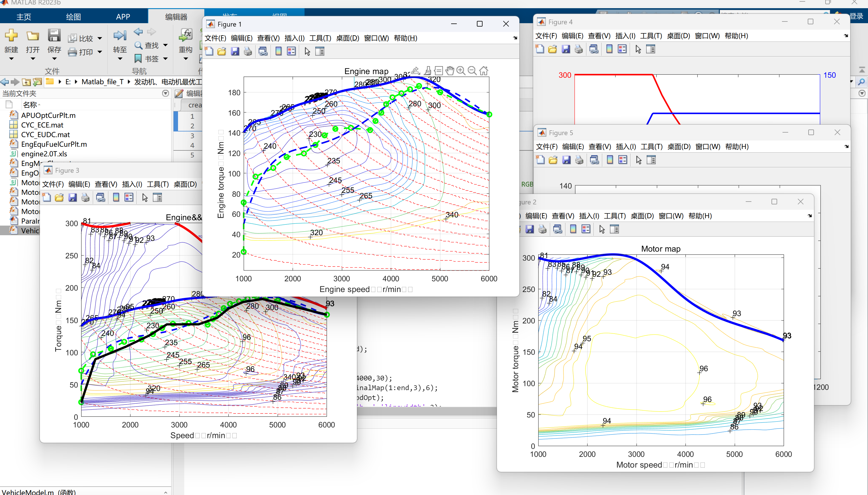Select APUOptCurPlt.m in the file list
The image size is (868, 495).
pyautogui.click(x=48, y=116)
